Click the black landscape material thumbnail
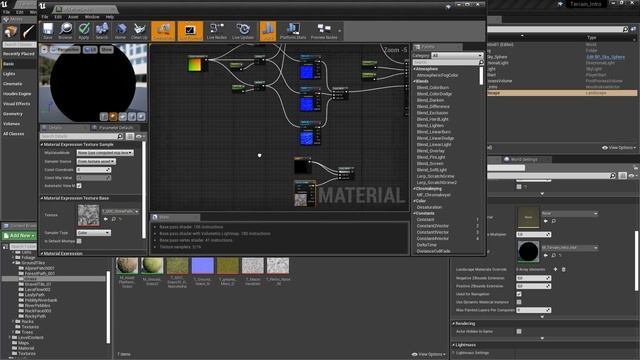640x360 pixels. (528, 251)
